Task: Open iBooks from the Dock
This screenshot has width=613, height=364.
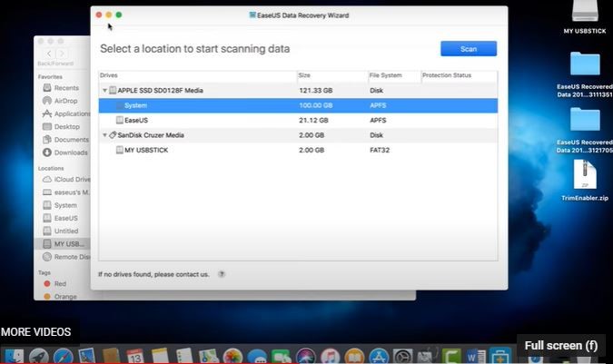Action: pyautogui.click(x=354, y=356)
